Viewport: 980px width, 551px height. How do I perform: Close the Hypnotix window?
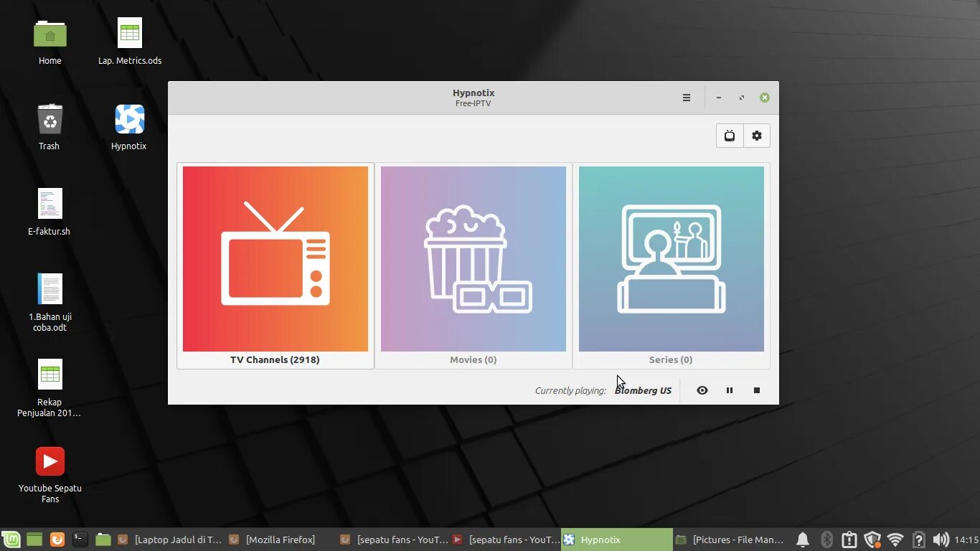[x=765, y=98]
